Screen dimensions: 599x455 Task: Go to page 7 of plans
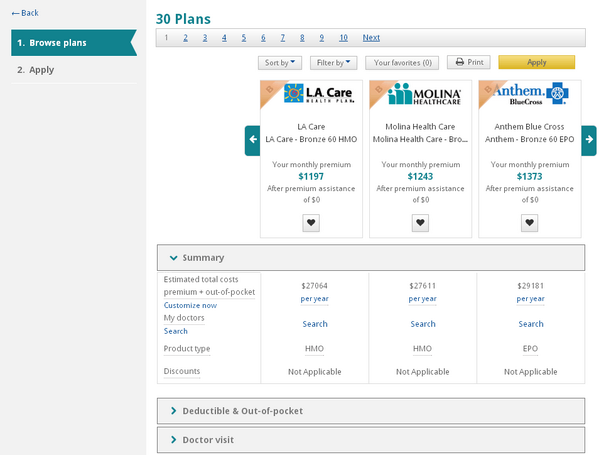(x=283, y=38)
